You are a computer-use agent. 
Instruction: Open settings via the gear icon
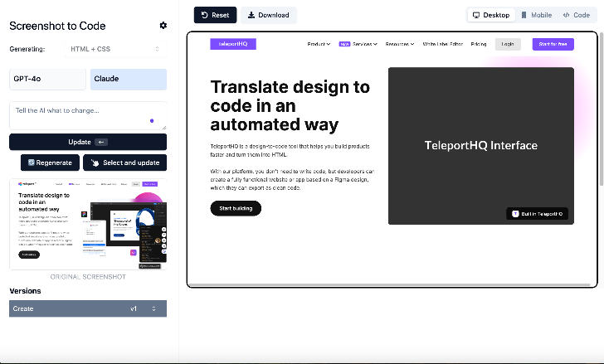coord(163,26)
